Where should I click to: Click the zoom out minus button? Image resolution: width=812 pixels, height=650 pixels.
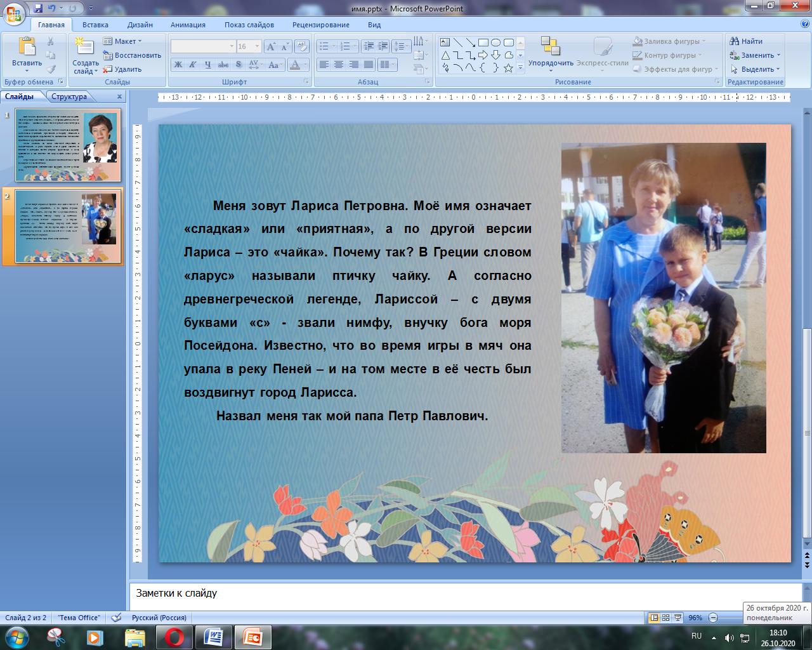coord(713,618)
